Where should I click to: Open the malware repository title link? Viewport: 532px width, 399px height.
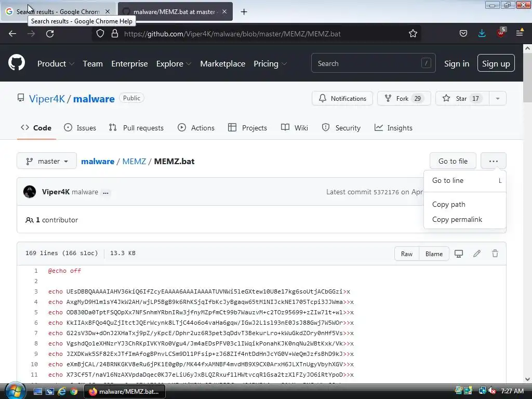[94, 99]
